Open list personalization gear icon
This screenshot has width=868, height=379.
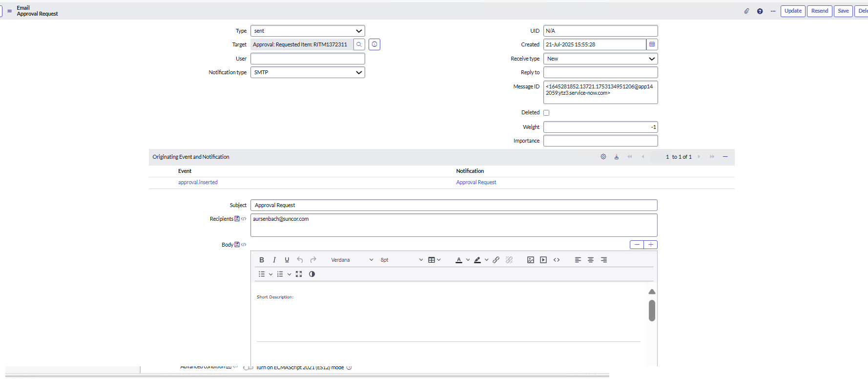[x=603, y=157]
